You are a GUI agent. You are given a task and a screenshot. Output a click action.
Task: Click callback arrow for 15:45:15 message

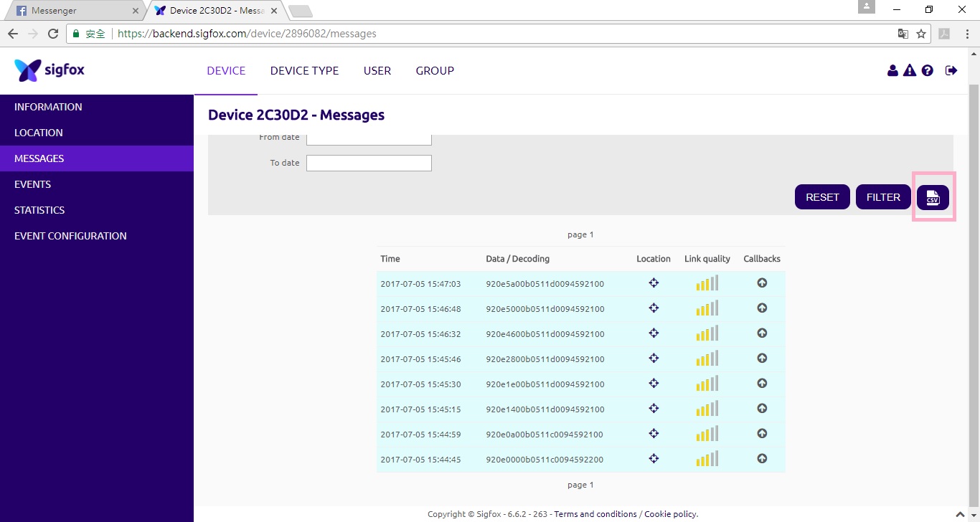[x=762, y=409]
